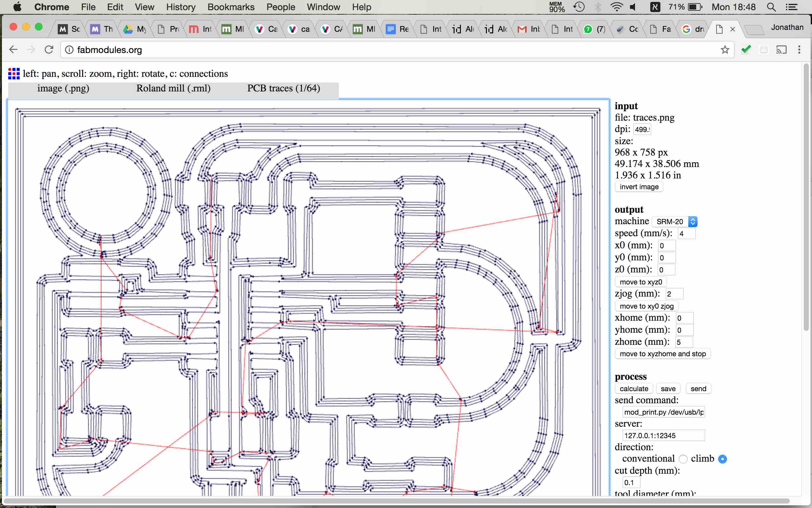Screen dimensions: 812x508
Task: Open the machine SRM-20 dropdown
Action: pos(674,221)
